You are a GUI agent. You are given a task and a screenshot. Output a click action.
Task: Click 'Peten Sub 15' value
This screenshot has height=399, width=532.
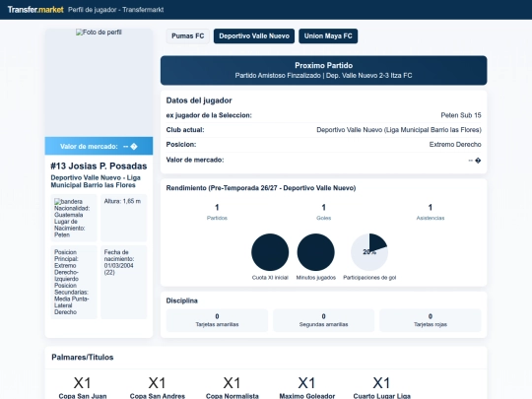[x=461, y=115]
